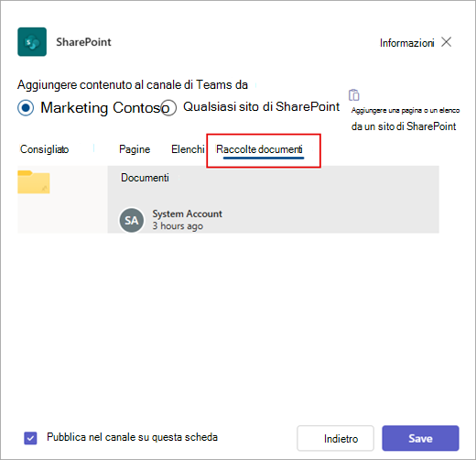476x460 pixels.
Task: Uncheck Pubblica nel canale su questa scheda
Action: [x=30, y=438]
